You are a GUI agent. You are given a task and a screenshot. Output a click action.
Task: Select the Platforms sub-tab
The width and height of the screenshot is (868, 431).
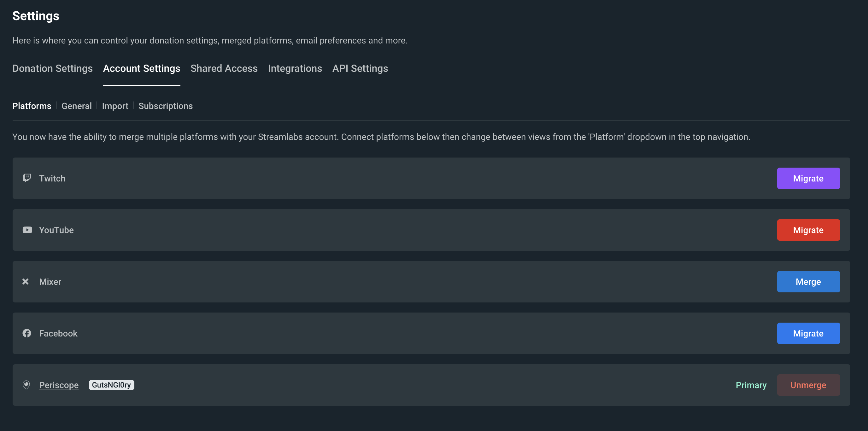[32, 106]
